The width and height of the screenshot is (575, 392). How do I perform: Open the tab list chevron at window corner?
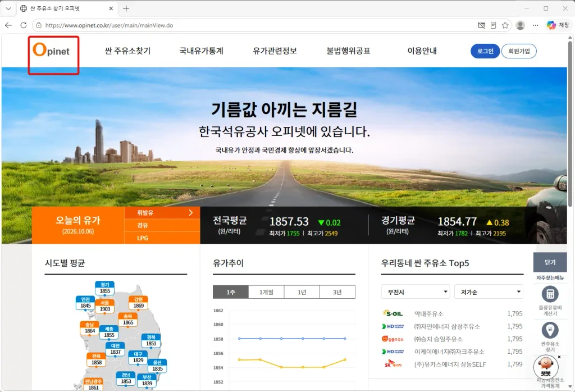(8, 8)
